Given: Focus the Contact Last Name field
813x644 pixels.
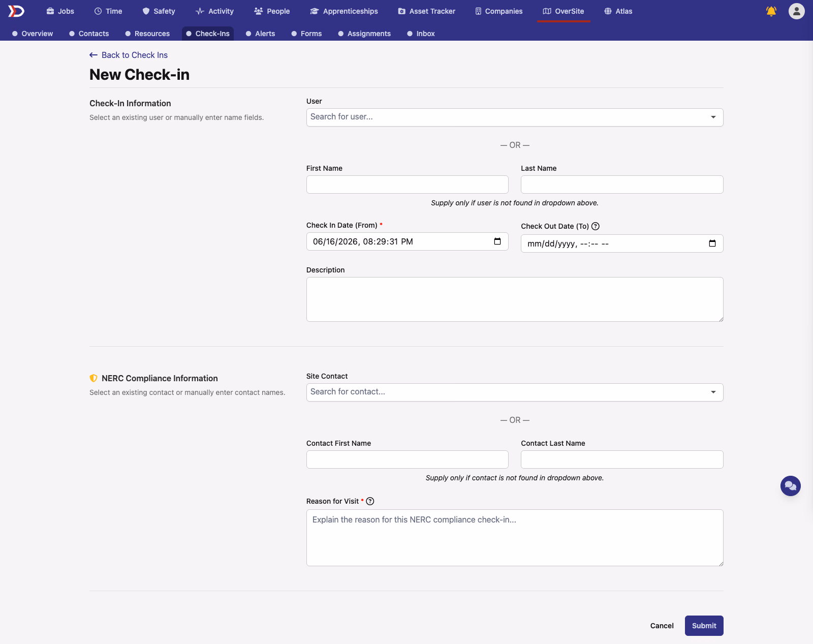Looking at the screenshot, I should [622, 459].
